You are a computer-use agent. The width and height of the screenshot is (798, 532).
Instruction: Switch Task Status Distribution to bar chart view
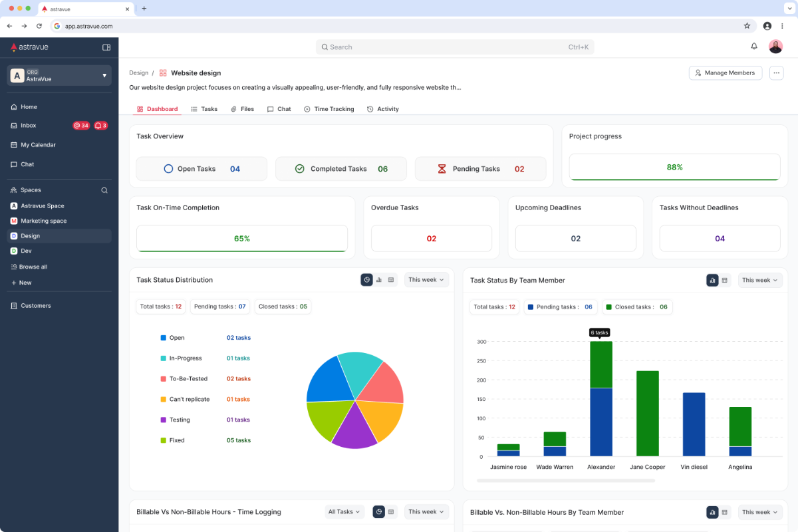click(x=379, y=280)
